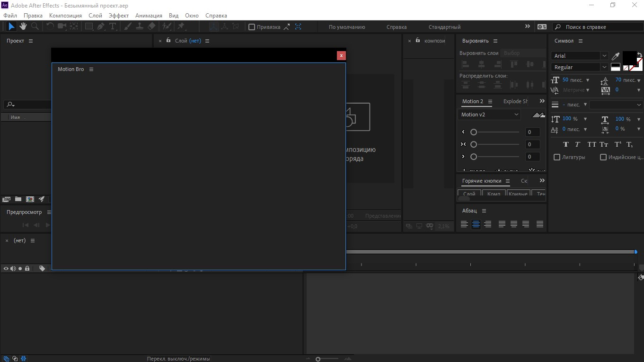The height and width of the screenshot is (362, 644).
Task: Enable the Индийские цифры checkbox
Action: pyautogui.click(x=603, y=157)
